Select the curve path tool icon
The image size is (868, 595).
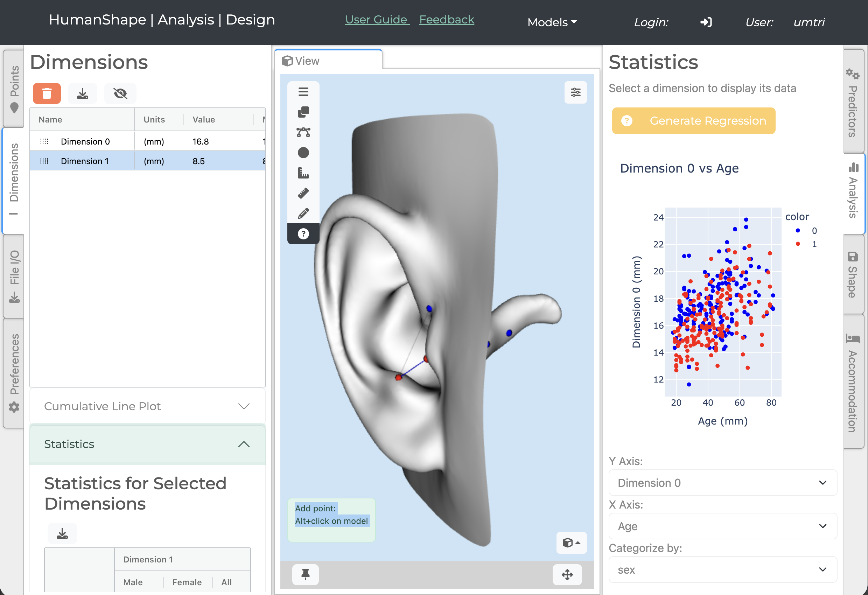pyautogui.click(x=303, y=132)
